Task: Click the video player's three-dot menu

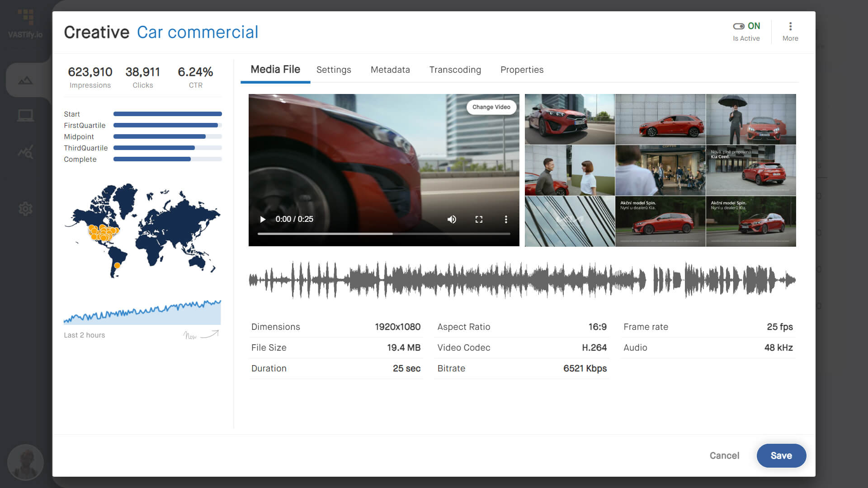Action: point(506,219)
